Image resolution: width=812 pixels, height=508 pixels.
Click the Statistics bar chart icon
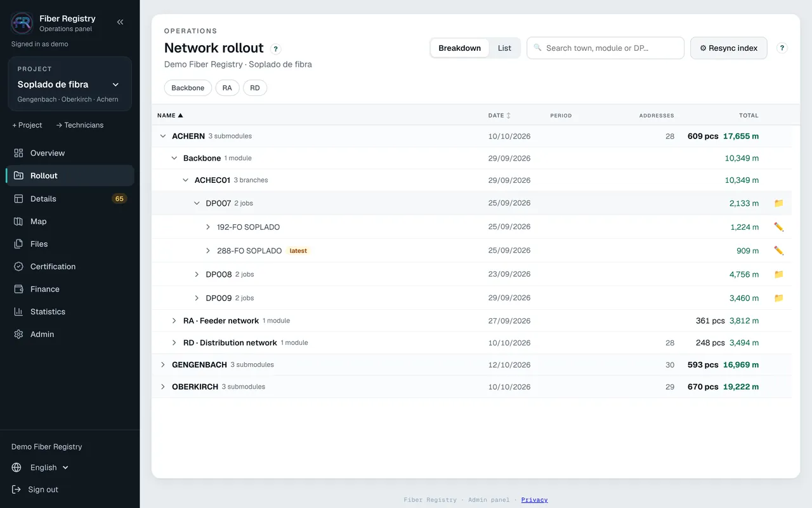[x=18, y=312]
